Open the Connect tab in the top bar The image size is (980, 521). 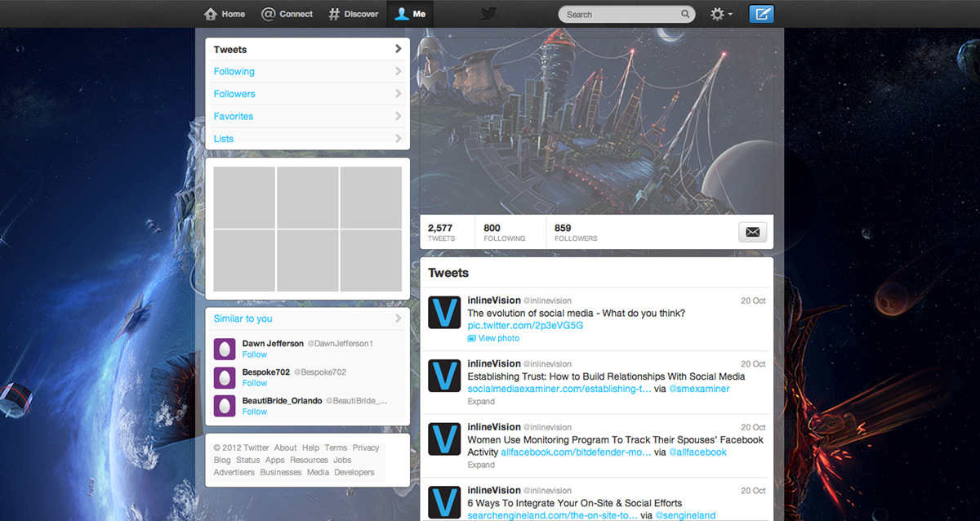pyautogui.click(x=287, y=14)
